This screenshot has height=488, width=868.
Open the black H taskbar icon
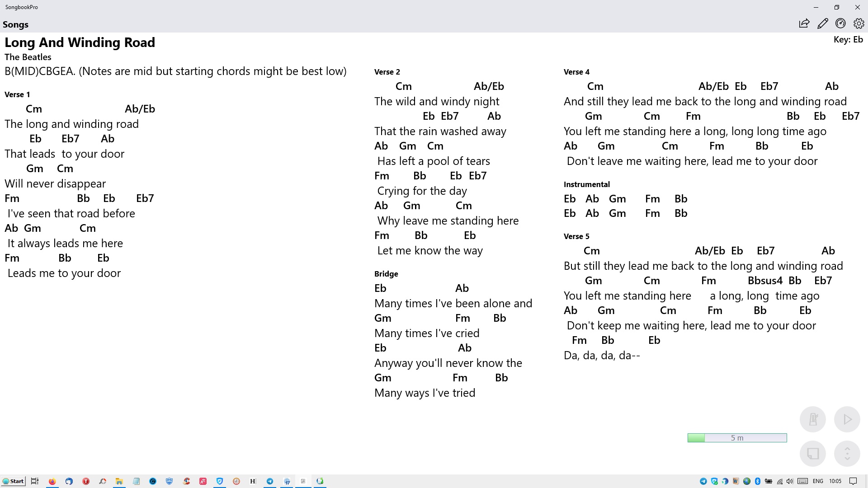[253, 481]
